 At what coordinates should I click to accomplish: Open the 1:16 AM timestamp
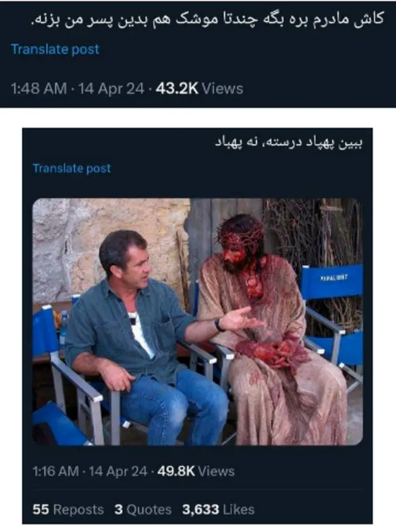(x=56, y=471)
